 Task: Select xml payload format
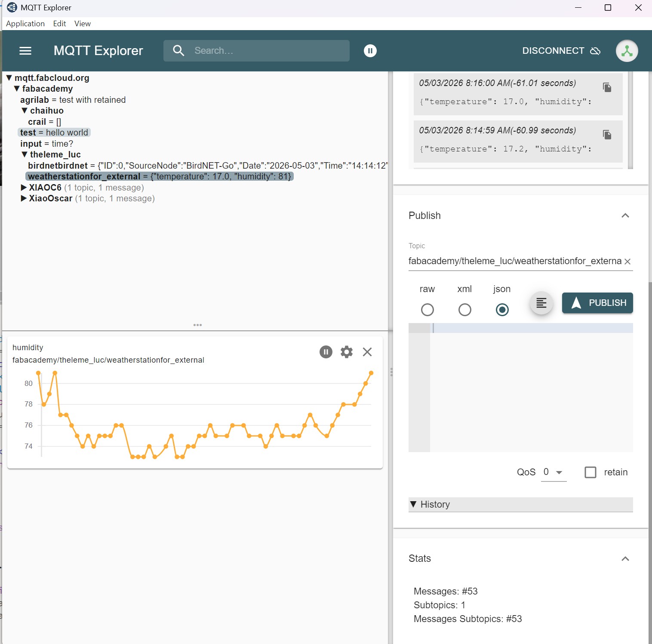coord(465,310)
